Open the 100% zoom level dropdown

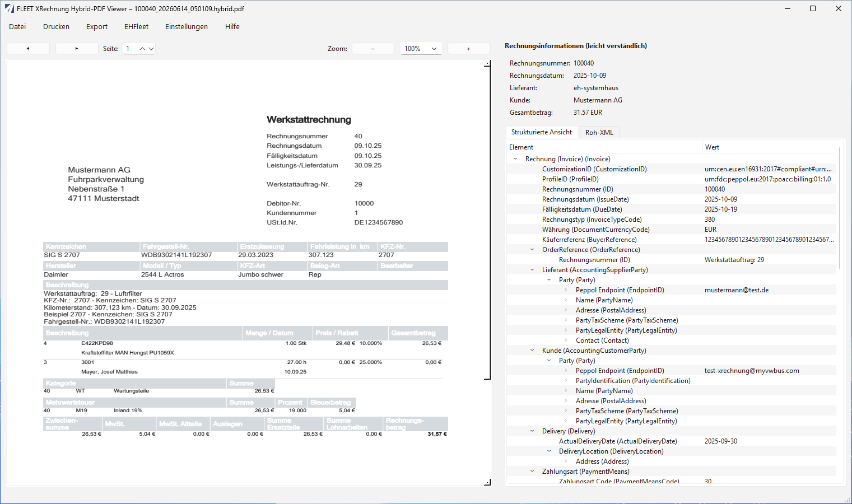[x=421, y=49]
